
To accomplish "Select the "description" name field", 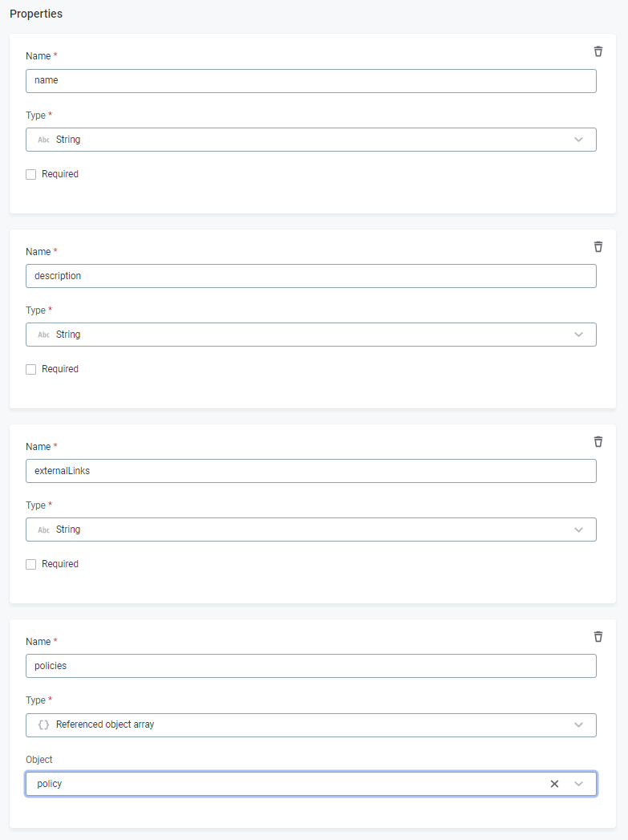I will (x=311, y=276).
